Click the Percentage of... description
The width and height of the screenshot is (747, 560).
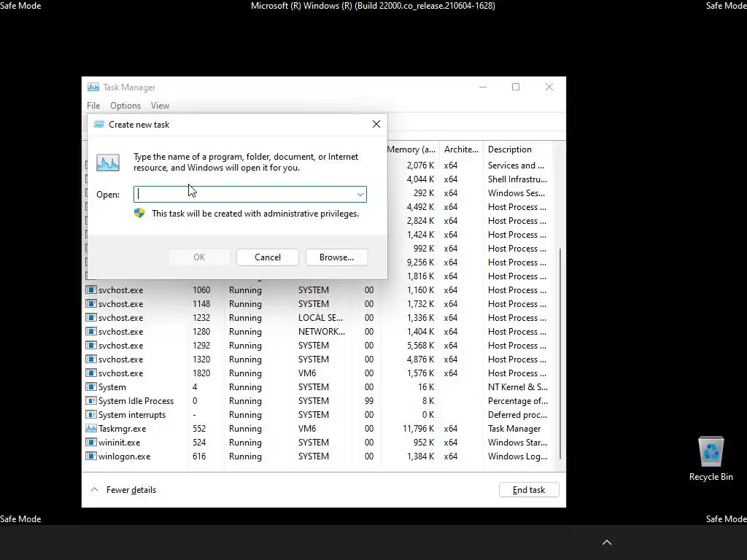tap(517, 401)
